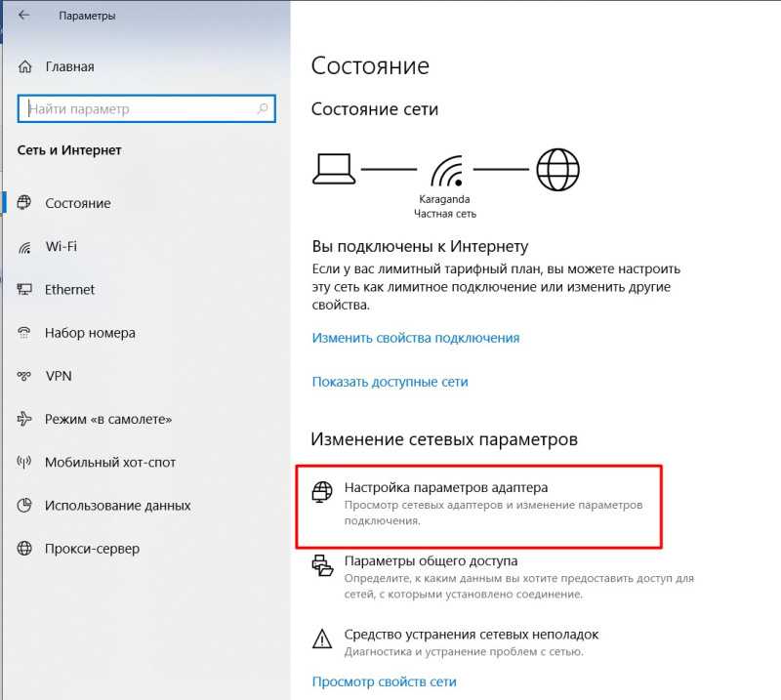Viewport: 781px width, 700px height.
Task: Click the airplane mode icon
Action: tap(24, 419)
